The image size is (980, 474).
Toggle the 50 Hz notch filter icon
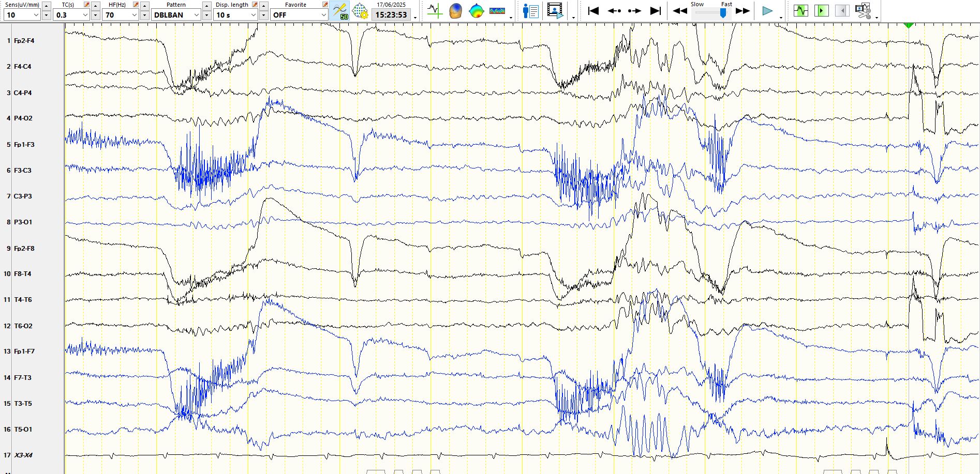(x=340, y=11)
